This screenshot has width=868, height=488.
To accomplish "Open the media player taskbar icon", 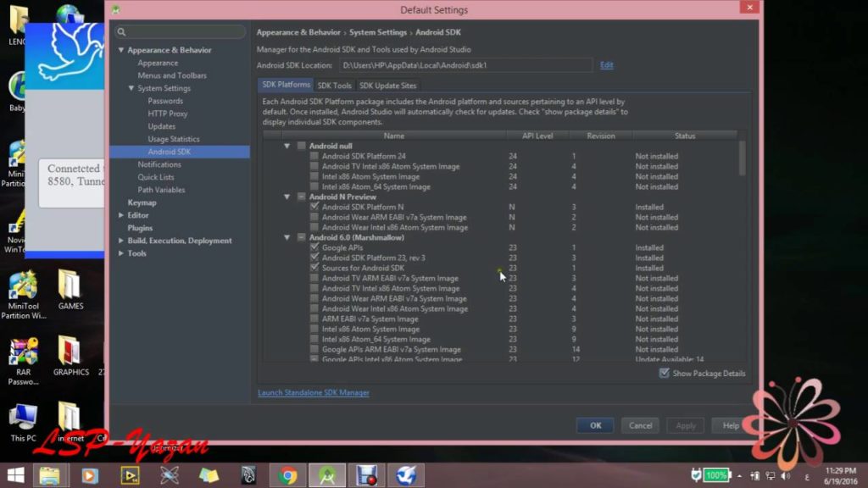I will [90, 475].
